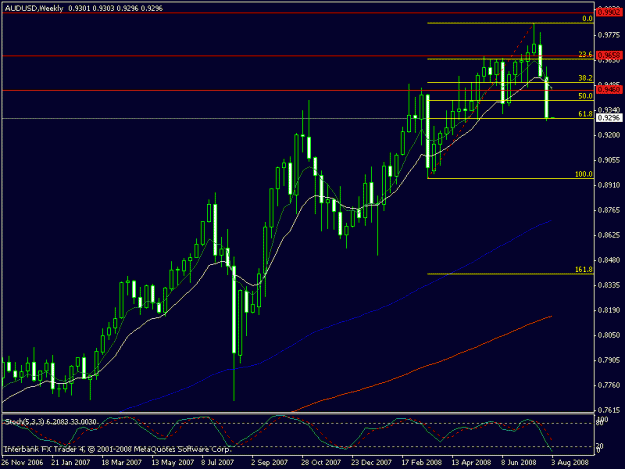Image resolution: width=625 pixels, height=469 pixels.
Task: Select the Fibonacci 38.2 level label
Action: coord(585,78)
